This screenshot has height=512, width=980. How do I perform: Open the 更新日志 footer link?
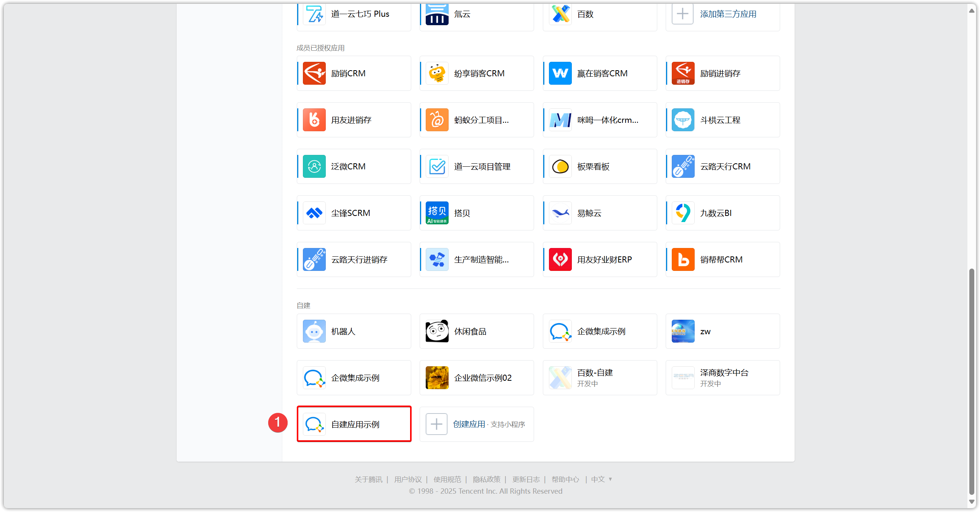[526, 479]
